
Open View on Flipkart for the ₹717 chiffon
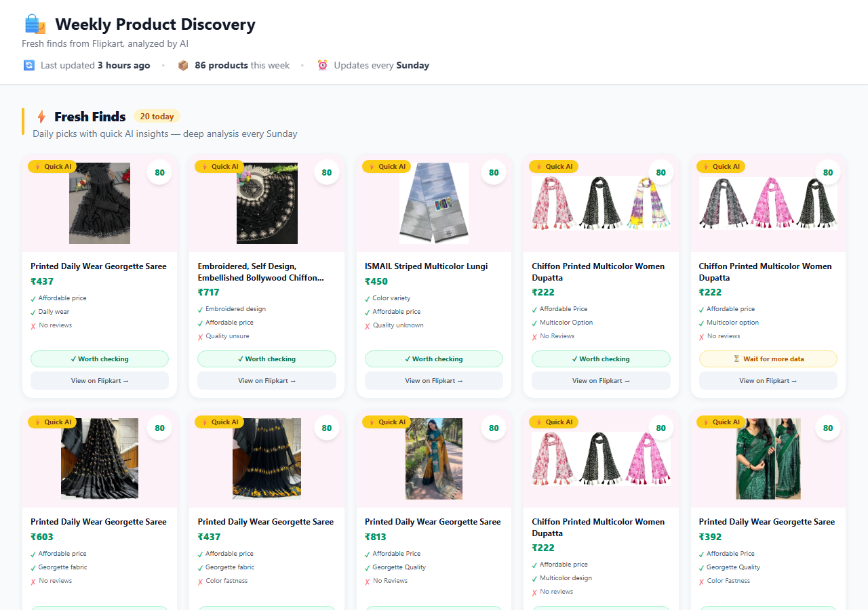click(x=267, y=380)
